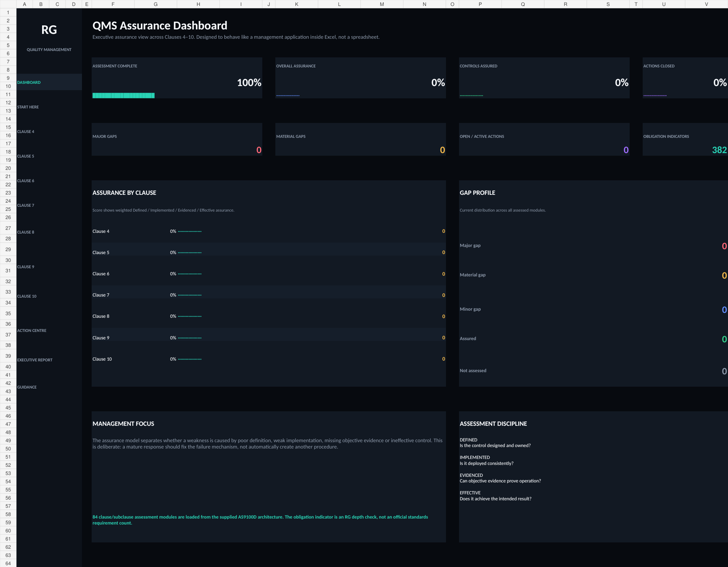
Task: Select the Minor gap profile value
Action: pos(724,310)
